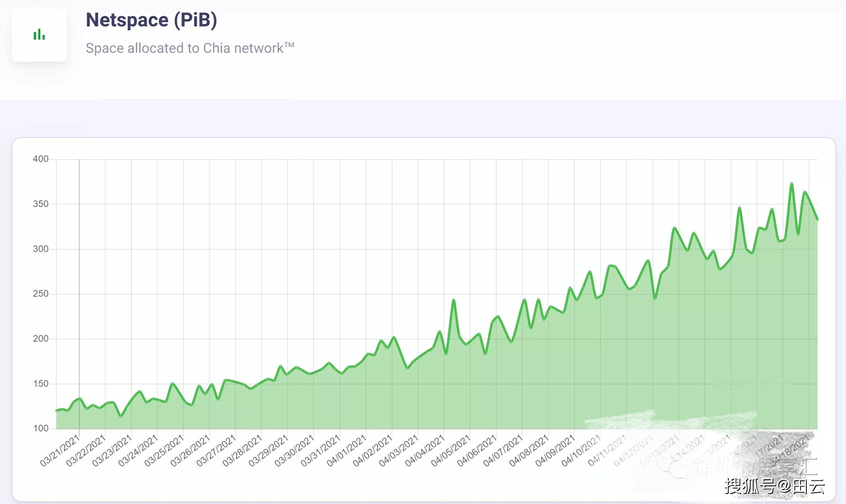
Task: Click the final data point at the line's right end
Action: click(x=817, y=220)
